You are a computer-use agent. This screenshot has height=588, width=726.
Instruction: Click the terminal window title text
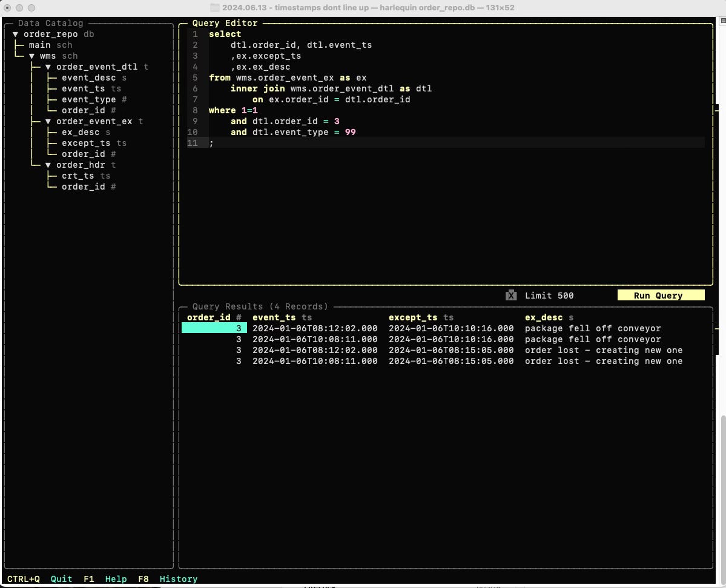coord(368,7)
